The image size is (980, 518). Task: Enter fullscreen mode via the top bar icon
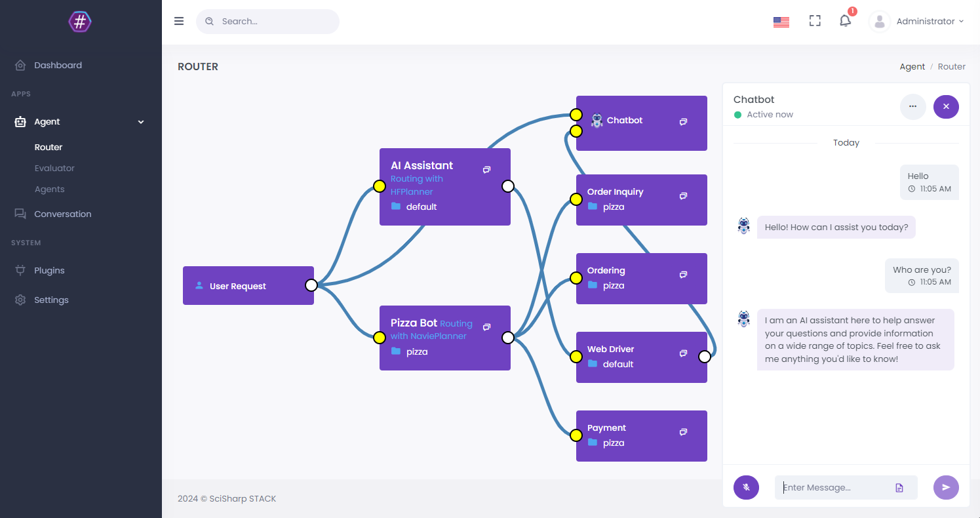[x=815, y=21]
